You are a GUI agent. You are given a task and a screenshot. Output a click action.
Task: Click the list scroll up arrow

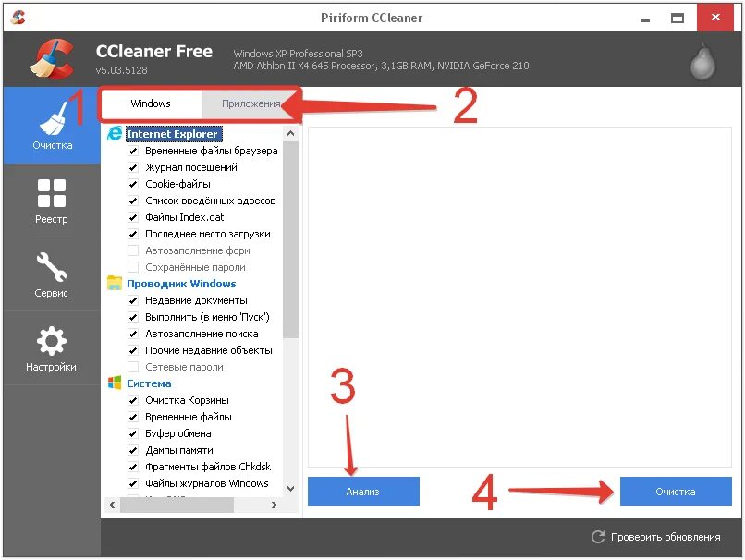(291, 133)
